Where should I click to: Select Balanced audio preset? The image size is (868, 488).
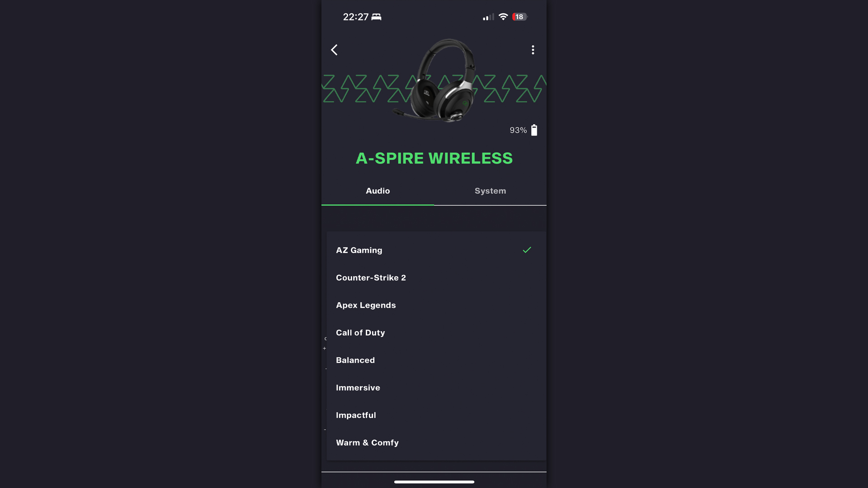(355, 360)
